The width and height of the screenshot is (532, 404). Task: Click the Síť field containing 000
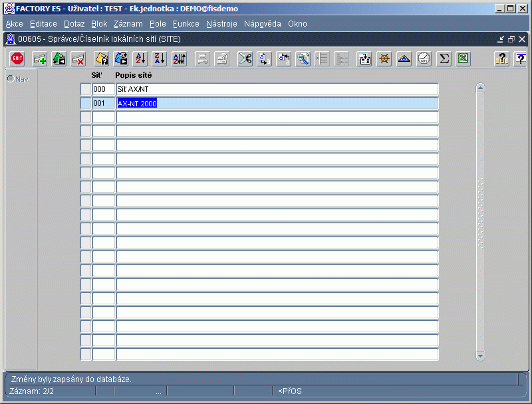click(104, 89)
